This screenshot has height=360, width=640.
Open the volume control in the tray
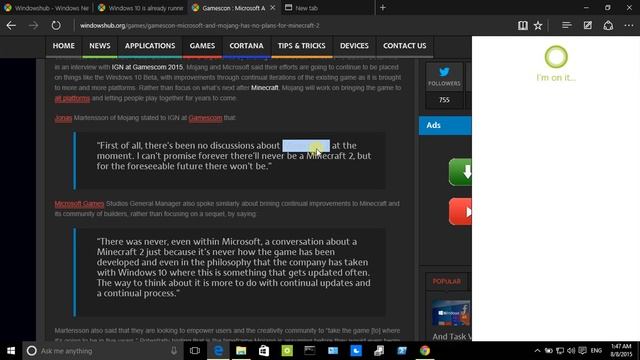tap(571, 351)
